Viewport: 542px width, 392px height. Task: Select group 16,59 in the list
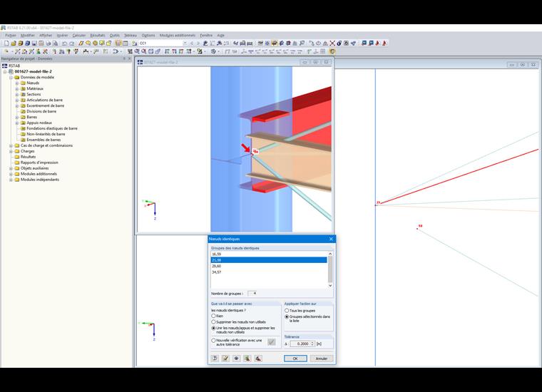(x=269, y=254)
